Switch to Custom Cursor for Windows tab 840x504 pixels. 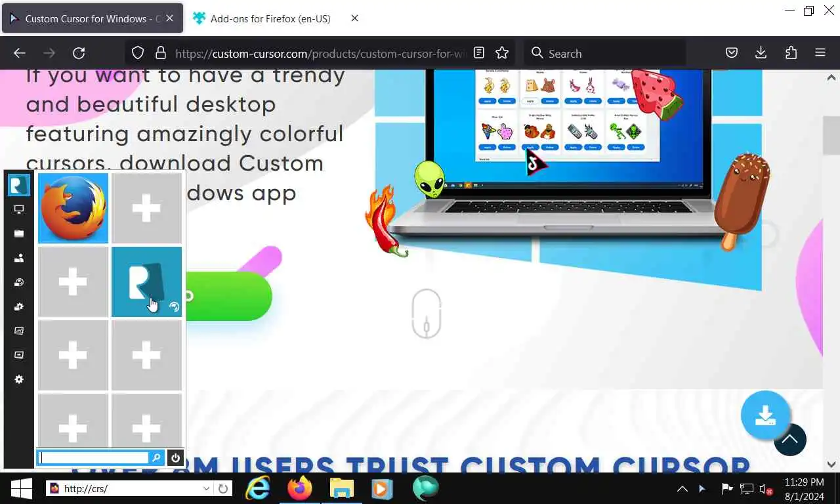click(92, 18)
